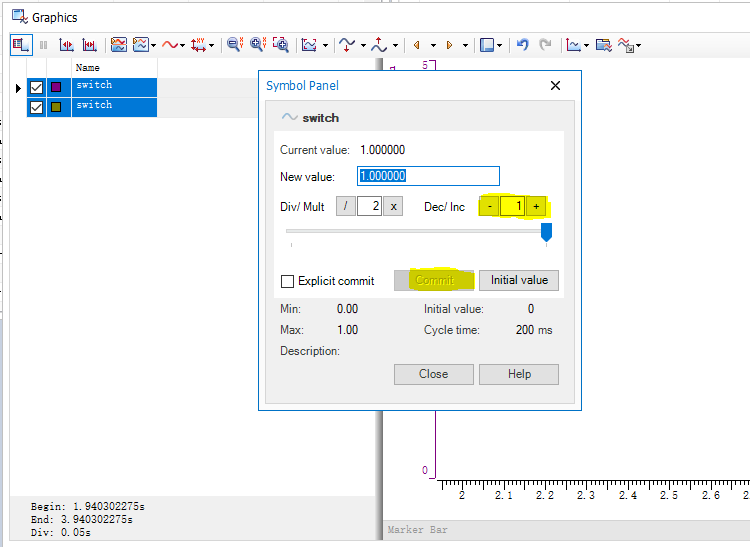Viewport: 750px width, 547px height.
Task: Open dropdown beside orange right arrow
Action: click(465, 45)
